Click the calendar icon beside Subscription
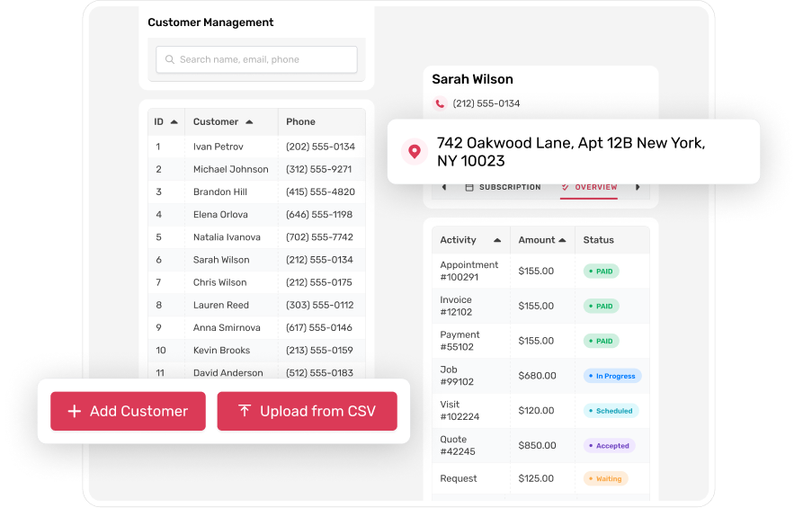The image size is (812, 508). coord(469,187)
